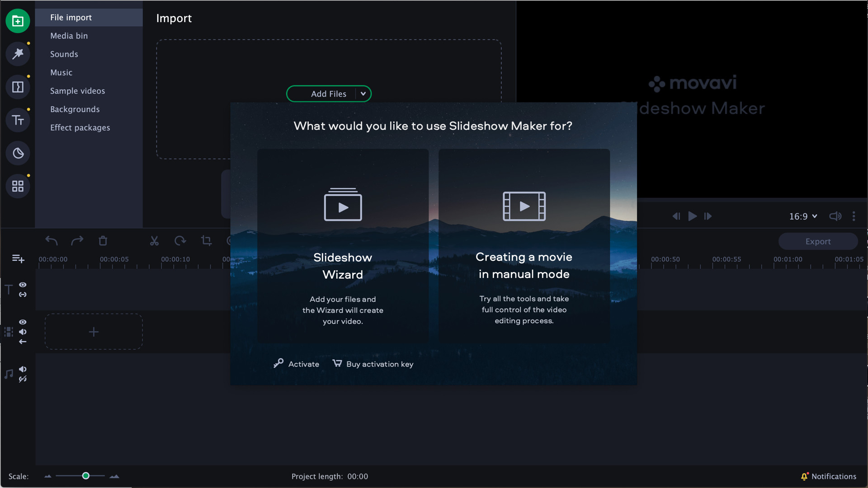Click the Add Track button in timeline

(18, 258)
